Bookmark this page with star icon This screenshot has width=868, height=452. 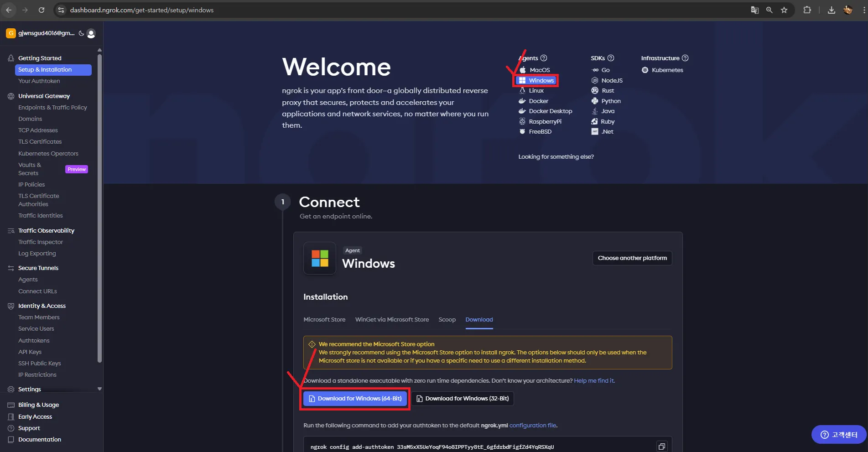coord(784,10)
